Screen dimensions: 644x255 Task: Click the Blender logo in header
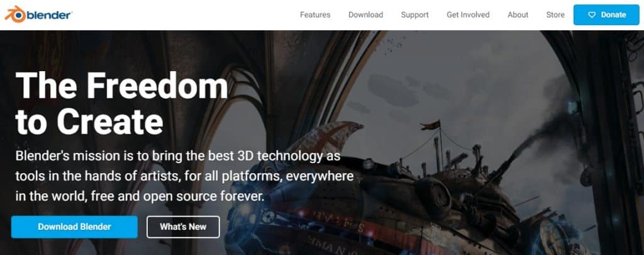(x=38, y=15)
